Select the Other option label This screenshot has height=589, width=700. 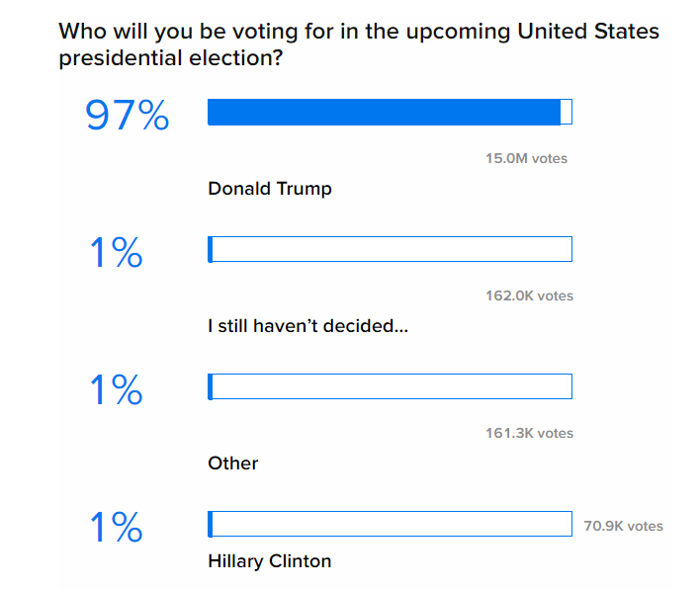tap(233, 463)
